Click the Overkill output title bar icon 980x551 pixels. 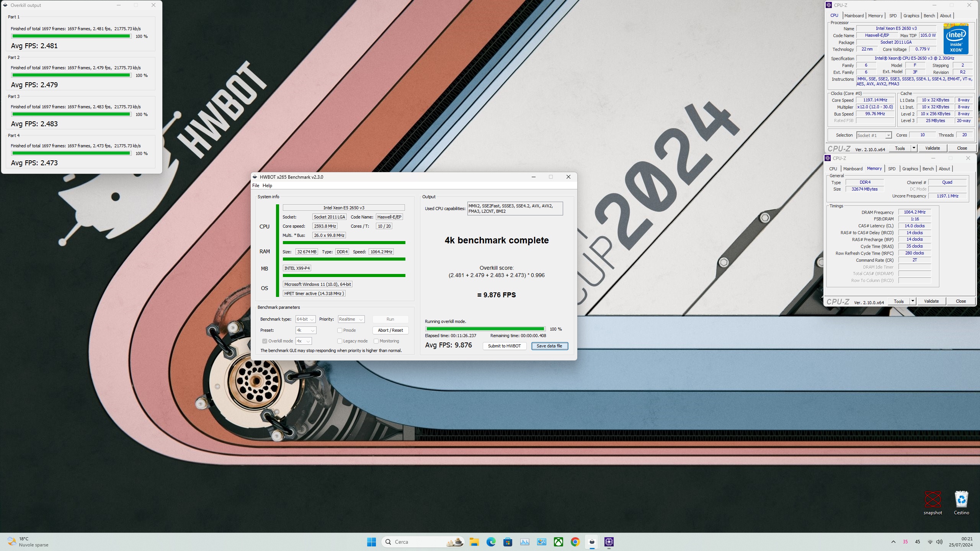tap(5, 5)
